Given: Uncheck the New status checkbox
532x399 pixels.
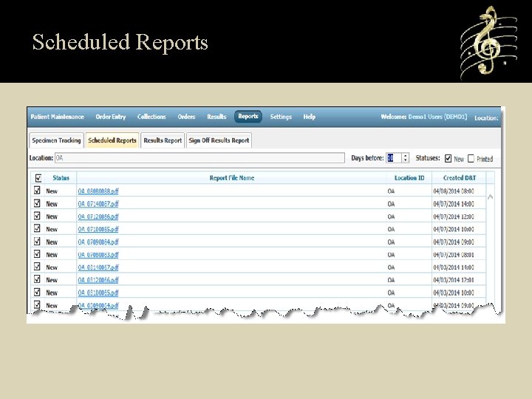Looking at the screenshot, I should point(449,158).
